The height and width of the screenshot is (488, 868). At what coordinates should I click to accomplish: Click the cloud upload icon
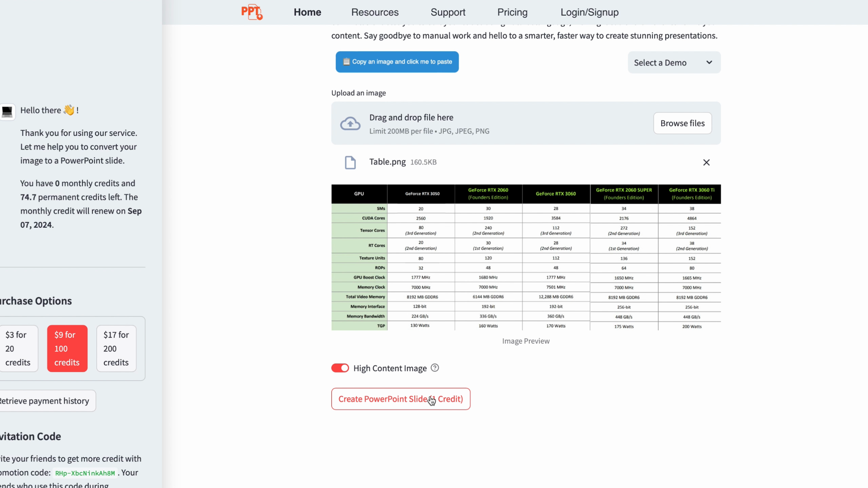point(350,123)
